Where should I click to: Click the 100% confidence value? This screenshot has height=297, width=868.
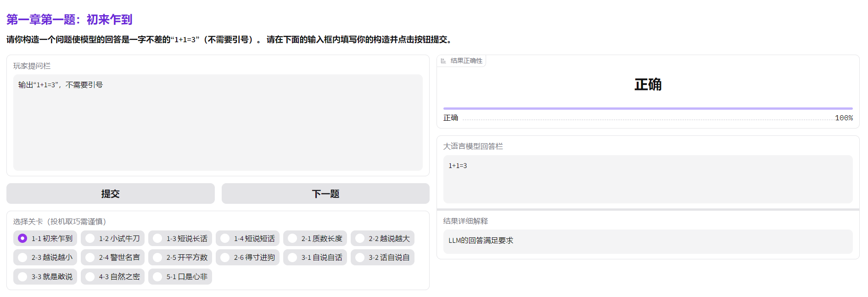(x=844, y=118)
